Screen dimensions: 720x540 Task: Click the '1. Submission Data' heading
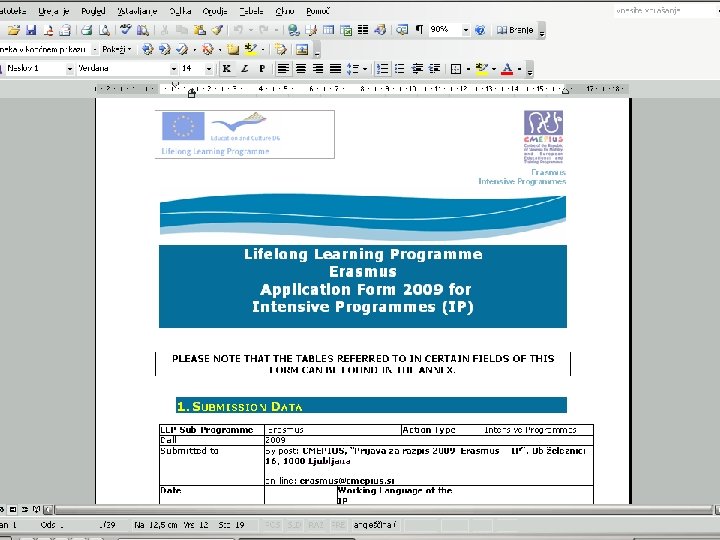coord(240,406)
